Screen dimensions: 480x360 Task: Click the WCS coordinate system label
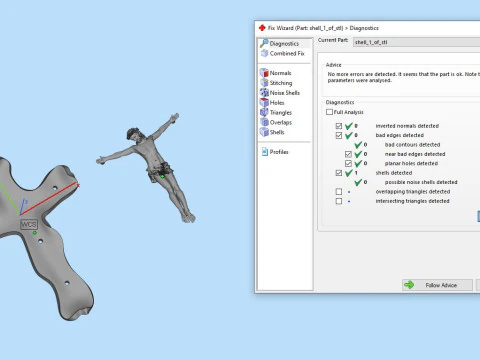tap(29, 224)
